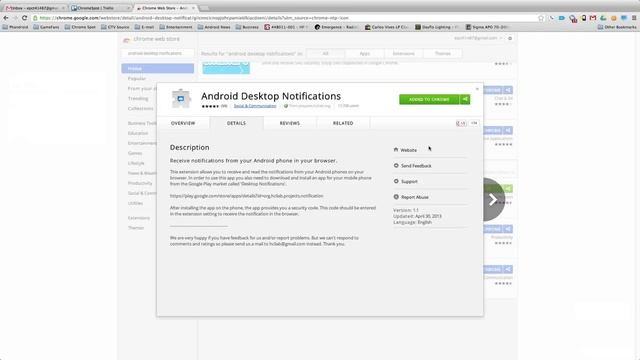Go to next item with the right arrow

pos(493,199)
